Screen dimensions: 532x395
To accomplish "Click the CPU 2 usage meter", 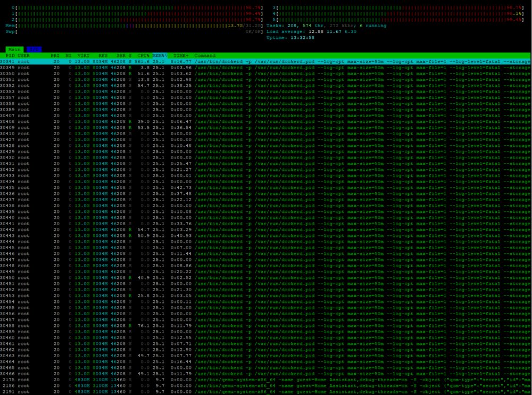I will 137,20.
